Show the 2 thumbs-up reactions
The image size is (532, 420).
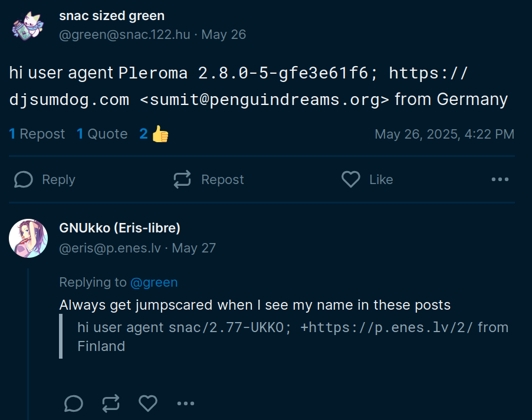pyautogui.click(x=154, y=134)
